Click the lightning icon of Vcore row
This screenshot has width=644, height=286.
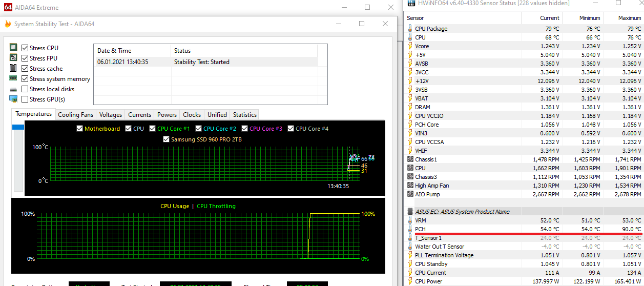click(410, 46)
